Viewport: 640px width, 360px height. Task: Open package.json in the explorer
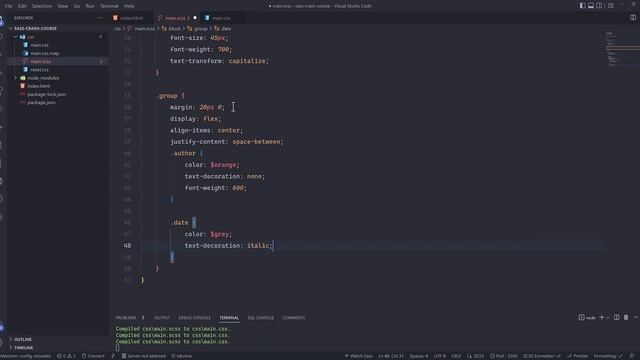41,102
